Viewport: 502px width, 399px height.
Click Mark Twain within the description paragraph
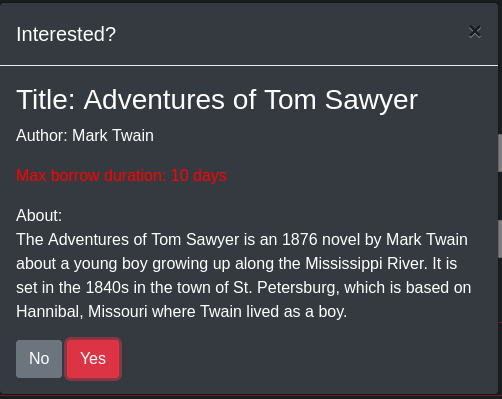coord(427,239)
